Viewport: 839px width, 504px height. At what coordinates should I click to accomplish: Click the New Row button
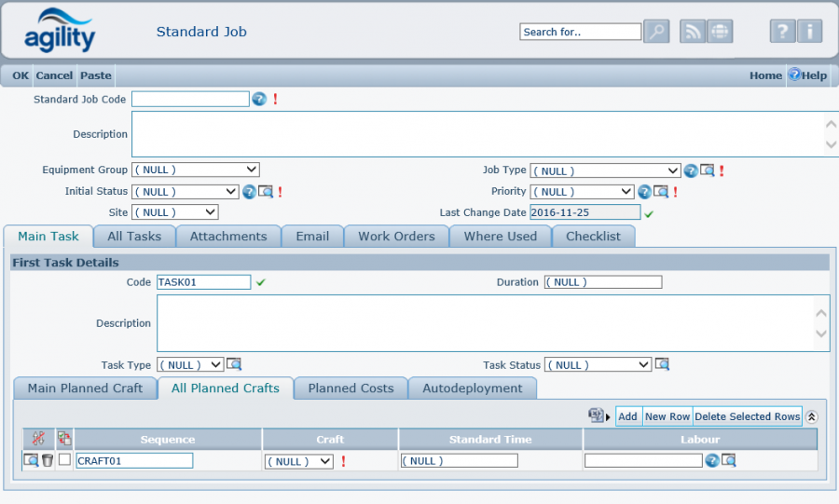[x=667, y=416]
